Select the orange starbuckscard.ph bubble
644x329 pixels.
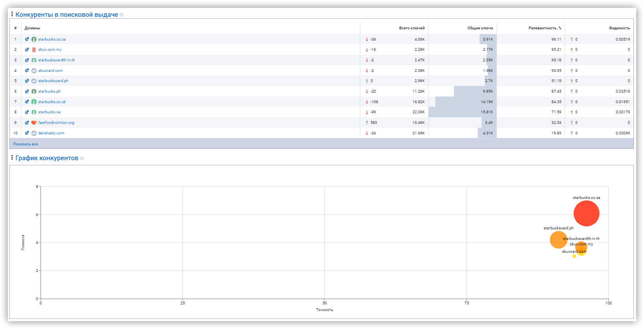558,240
